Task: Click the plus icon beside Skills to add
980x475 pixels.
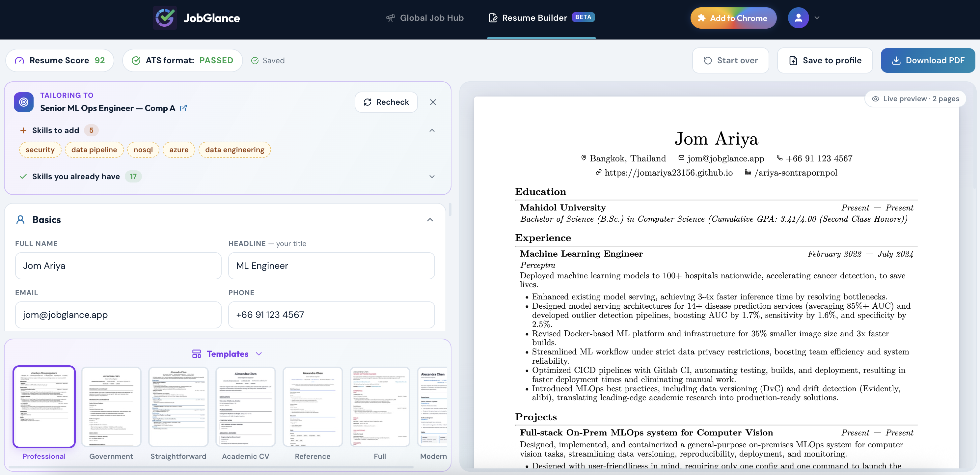Action: [x=23, y=130]
